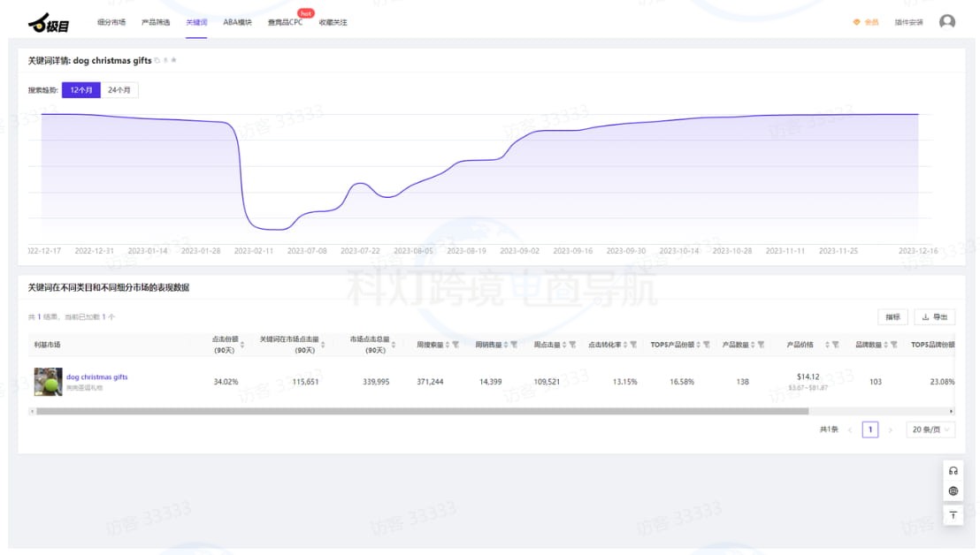Click the globe language icon
Image resolution: width=980 pixels, height=555 pixels.
953,491
